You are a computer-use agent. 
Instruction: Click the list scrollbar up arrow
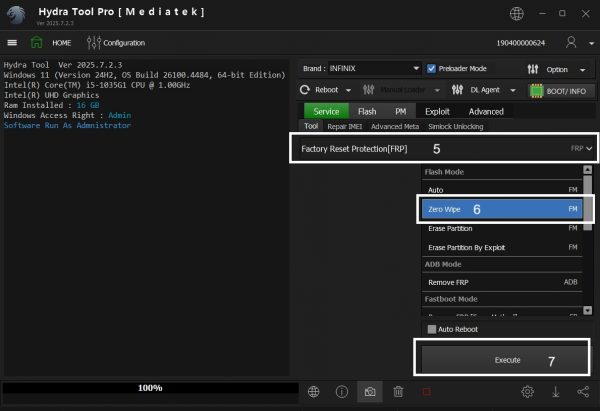click(x=587, y=170)
